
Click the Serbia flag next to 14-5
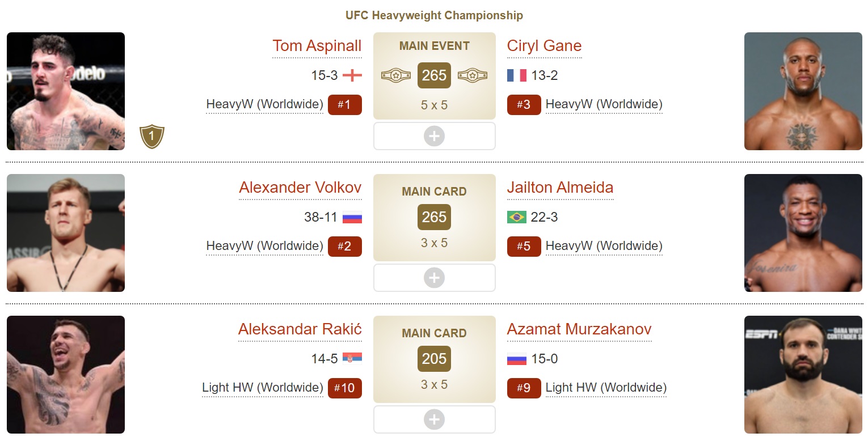(352, 358)
